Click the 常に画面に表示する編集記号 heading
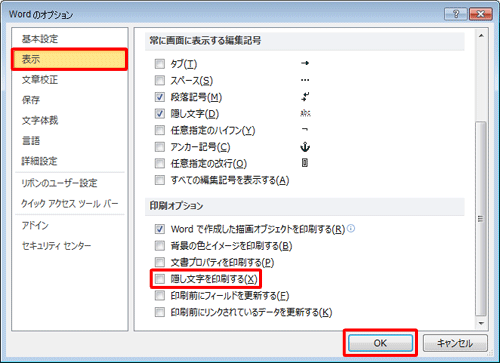The image size is (500, 363). [205, 41]
